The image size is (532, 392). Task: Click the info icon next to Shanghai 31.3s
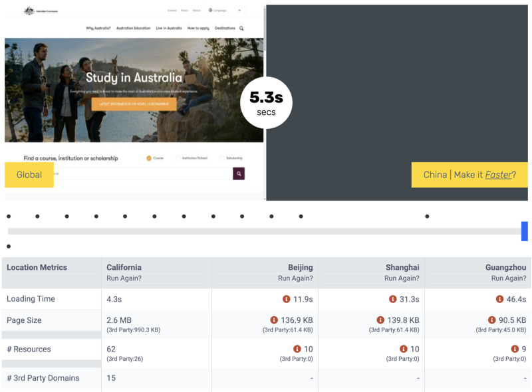[393, 299]
